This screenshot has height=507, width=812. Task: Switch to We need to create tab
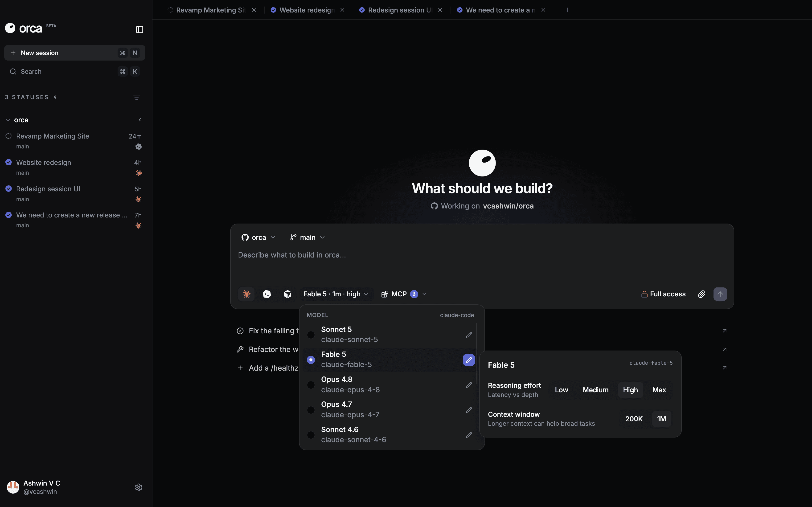[x=497, y=10]
